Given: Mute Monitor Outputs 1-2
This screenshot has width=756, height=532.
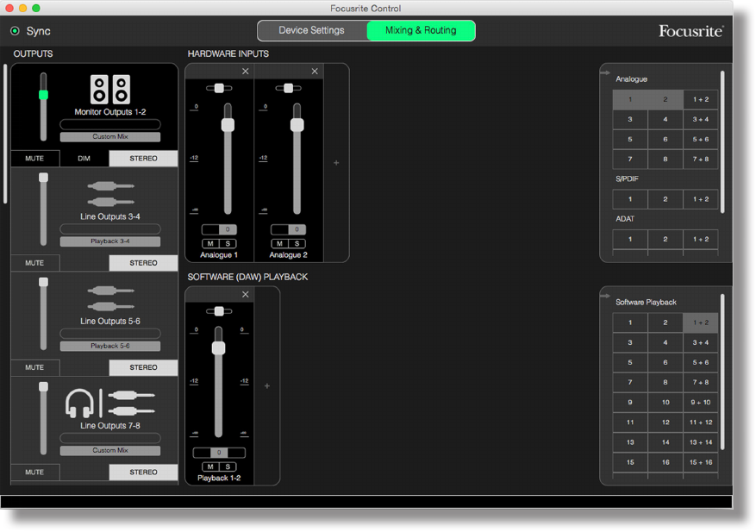Looking at the screenshot, I should [x=34, y=158].
